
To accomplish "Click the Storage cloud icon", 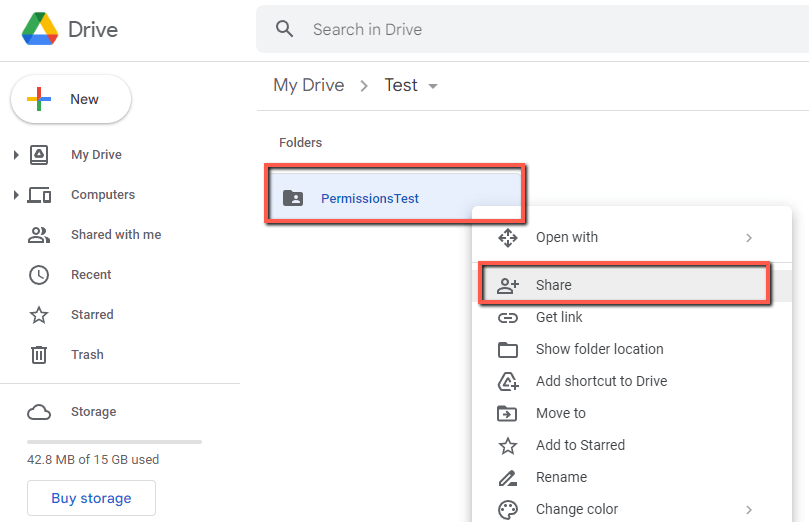I will [x=39, y=412].
